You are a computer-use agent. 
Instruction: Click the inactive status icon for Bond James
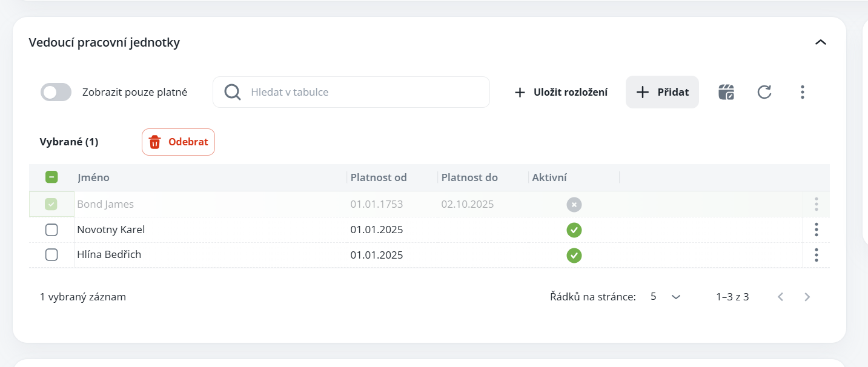click(574, 205)
